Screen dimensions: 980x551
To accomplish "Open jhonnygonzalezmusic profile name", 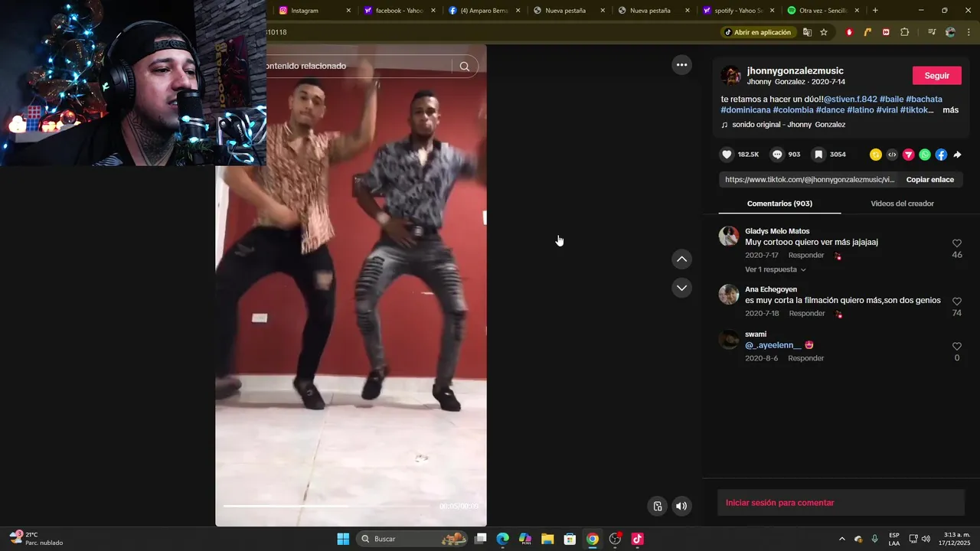I will [795, 71].
